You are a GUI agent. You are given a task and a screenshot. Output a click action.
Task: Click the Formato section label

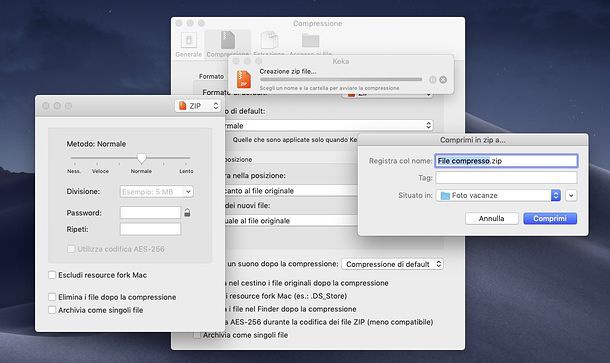[211, 76]
